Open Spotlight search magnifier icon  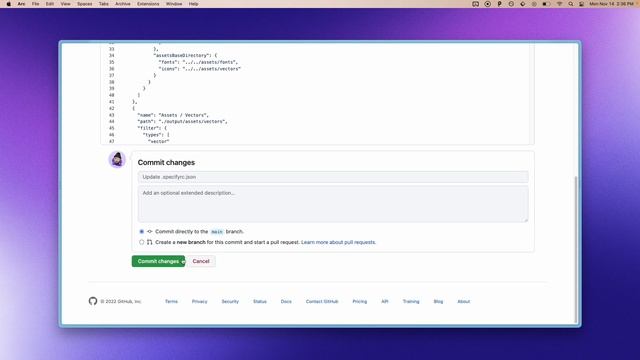coord(571,4)
